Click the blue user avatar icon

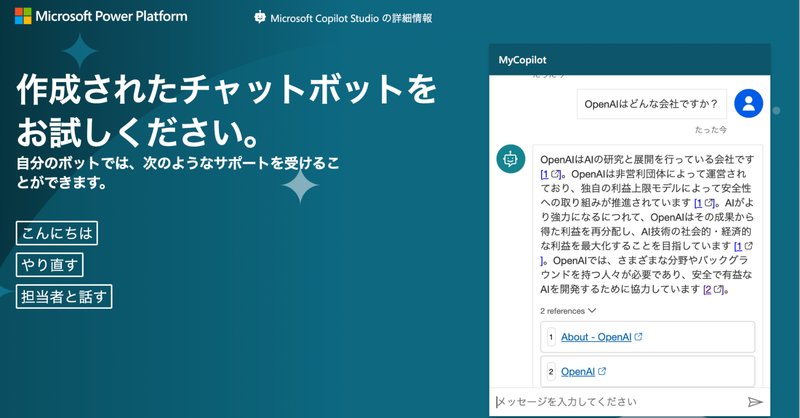(x=748, y=104)
